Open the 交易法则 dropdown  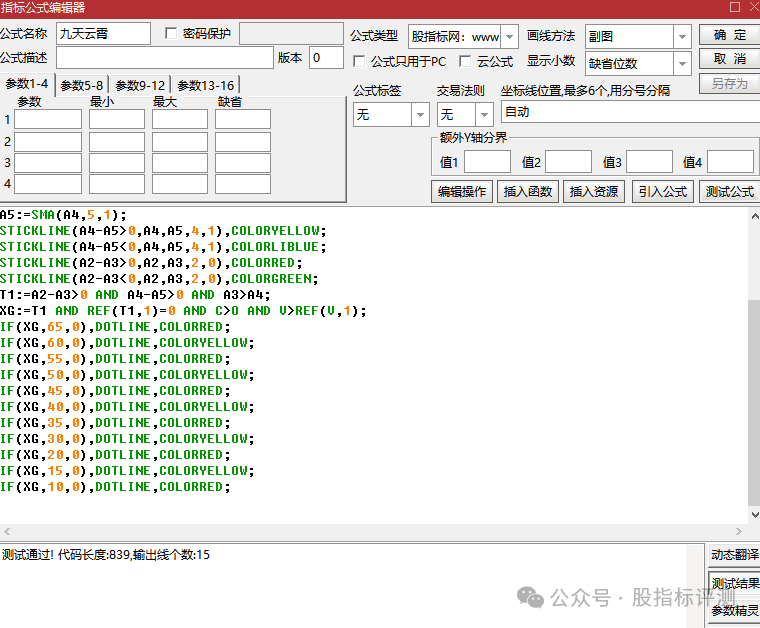click(483, 115)
